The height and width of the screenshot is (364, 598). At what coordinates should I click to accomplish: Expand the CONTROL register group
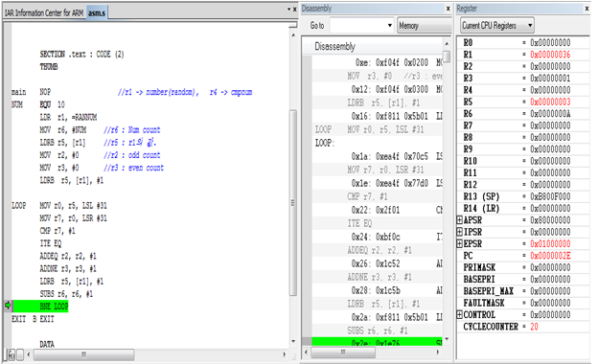[460, 315]
